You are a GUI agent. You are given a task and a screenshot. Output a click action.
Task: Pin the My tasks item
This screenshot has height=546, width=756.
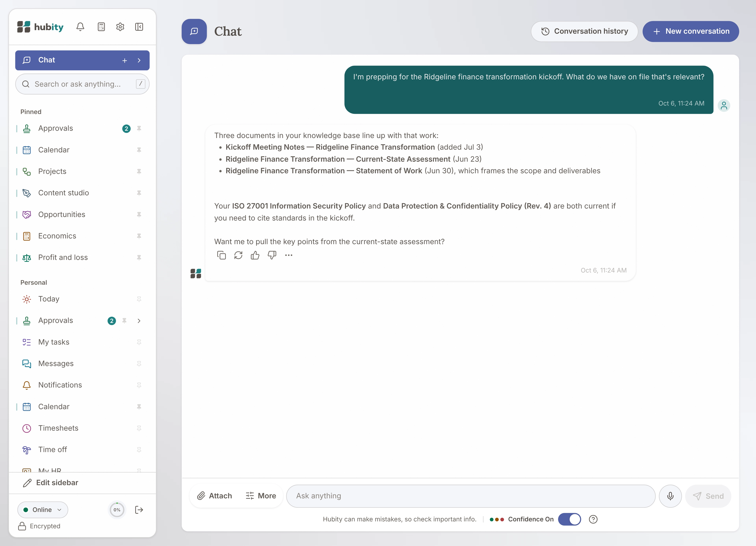[139, 342]
